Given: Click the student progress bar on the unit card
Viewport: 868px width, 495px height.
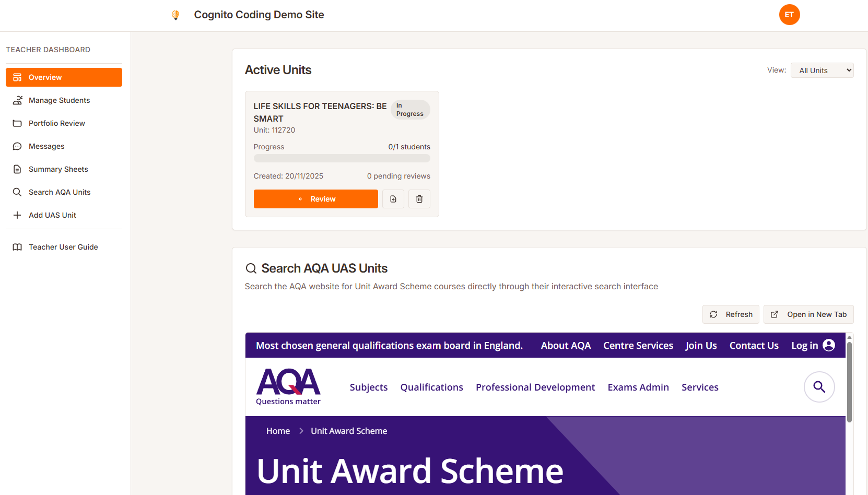Looking at the screenshot, I should tap(342, 158).
